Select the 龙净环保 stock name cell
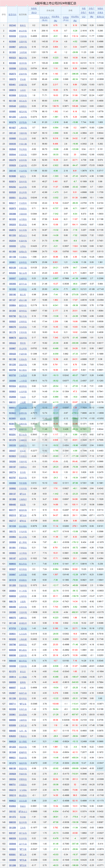 pos(23,63)
